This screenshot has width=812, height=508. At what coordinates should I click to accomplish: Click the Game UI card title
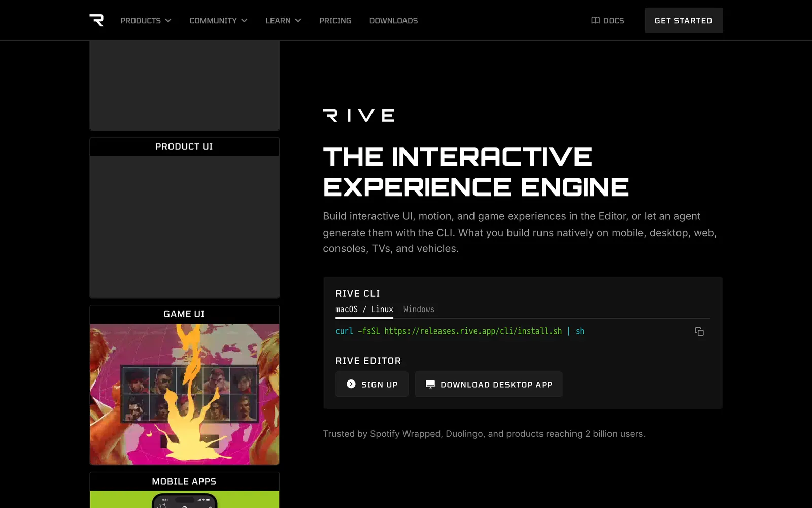point(184,314)
